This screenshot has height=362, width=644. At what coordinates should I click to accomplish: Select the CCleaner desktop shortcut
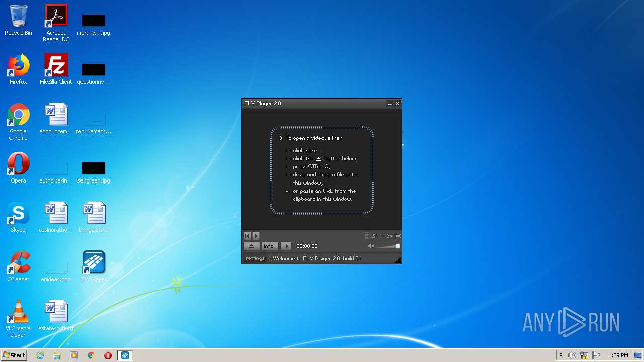click(x=18, y=266)
